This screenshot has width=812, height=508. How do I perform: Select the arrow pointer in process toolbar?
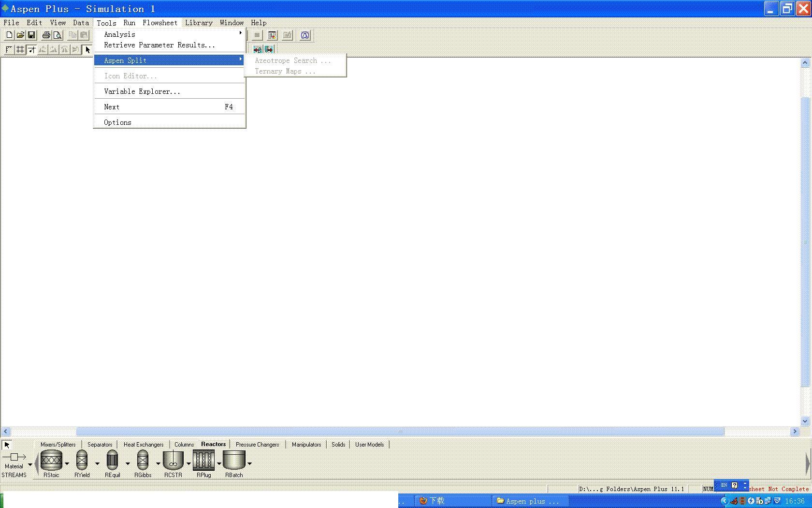tap(87, 49)
